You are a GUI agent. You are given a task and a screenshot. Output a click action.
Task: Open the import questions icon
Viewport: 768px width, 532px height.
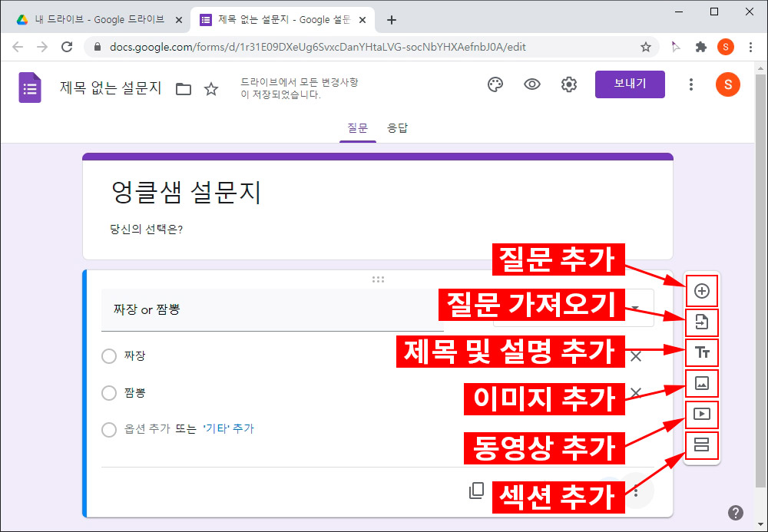coord(701,322)
